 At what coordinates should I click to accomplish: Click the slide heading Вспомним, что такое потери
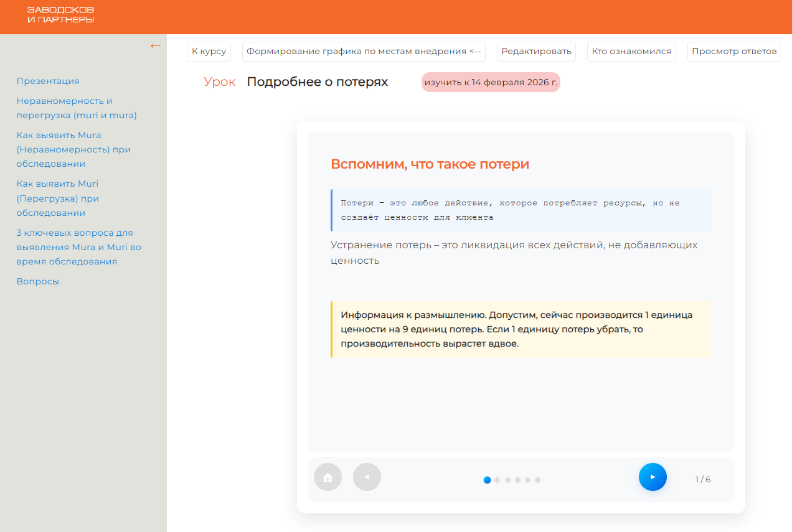[430, 164]
